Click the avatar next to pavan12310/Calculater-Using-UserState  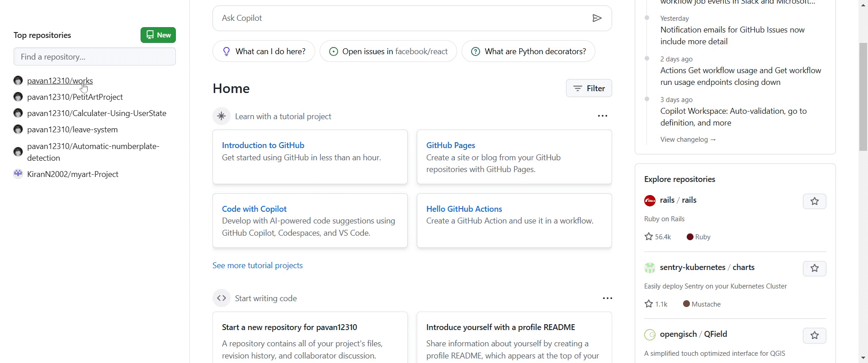click(18, 113)
